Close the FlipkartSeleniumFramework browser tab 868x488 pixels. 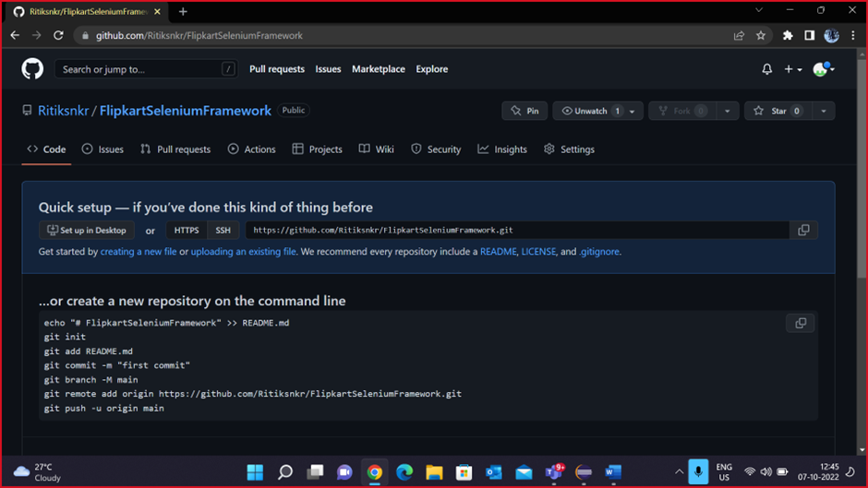[x=157, y=12]
